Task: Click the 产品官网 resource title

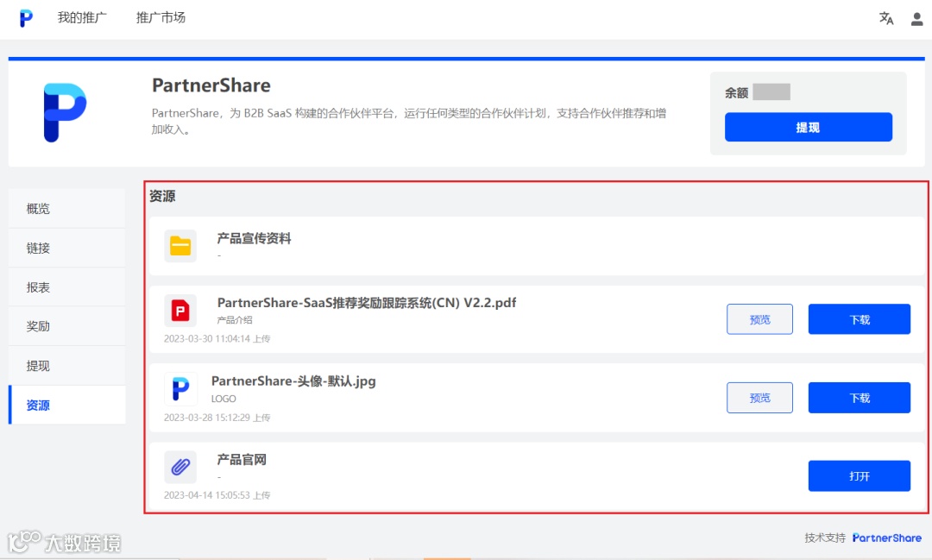Action: 242,460
